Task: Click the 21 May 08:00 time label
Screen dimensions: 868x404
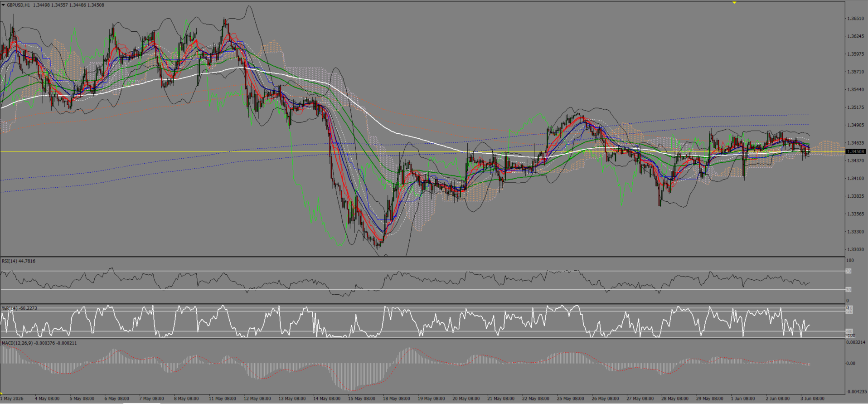Action: pos(501,399)
